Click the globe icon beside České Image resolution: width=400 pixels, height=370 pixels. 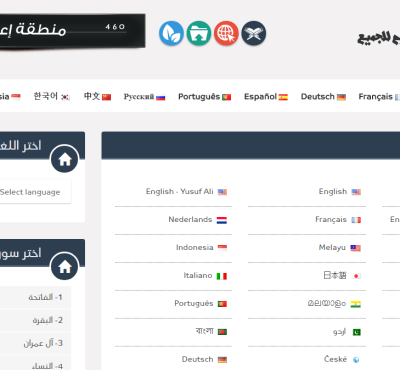[356, 360]
